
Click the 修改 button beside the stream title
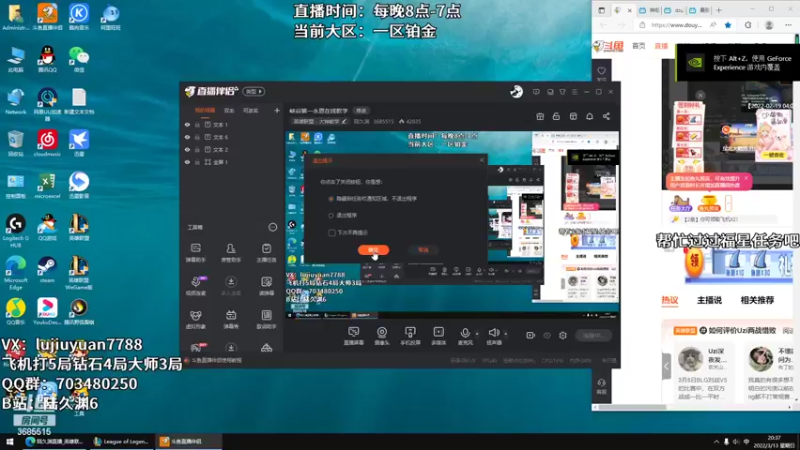361,111
